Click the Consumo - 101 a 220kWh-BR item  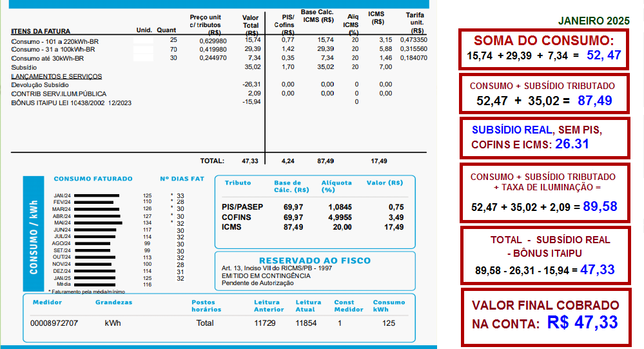click(55, 40)
